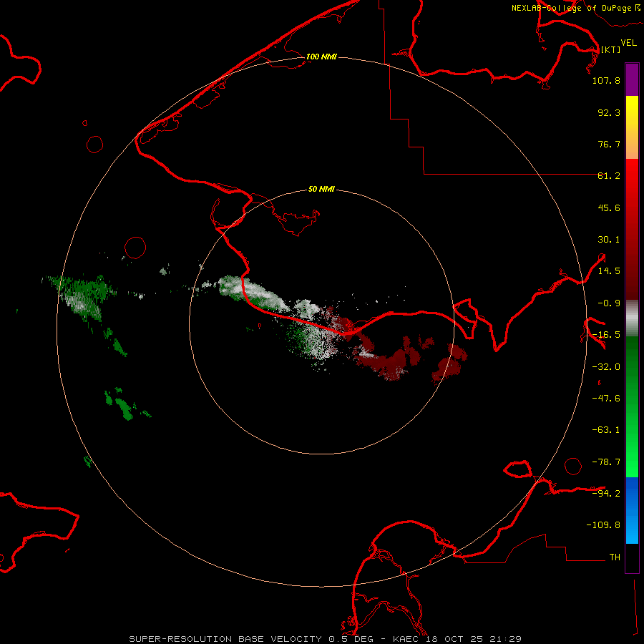Click the 76.7 velocity scale value

click(x=609, y=144)
